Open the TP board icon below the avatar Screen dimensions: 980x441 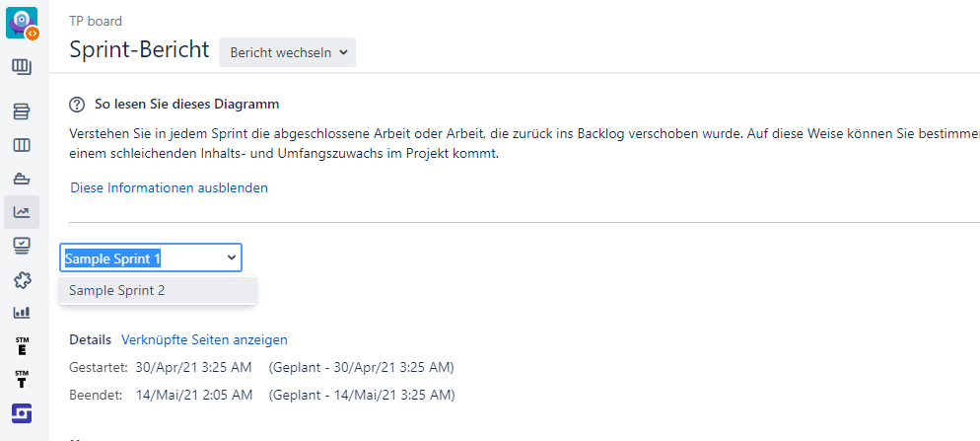[22, 66]
